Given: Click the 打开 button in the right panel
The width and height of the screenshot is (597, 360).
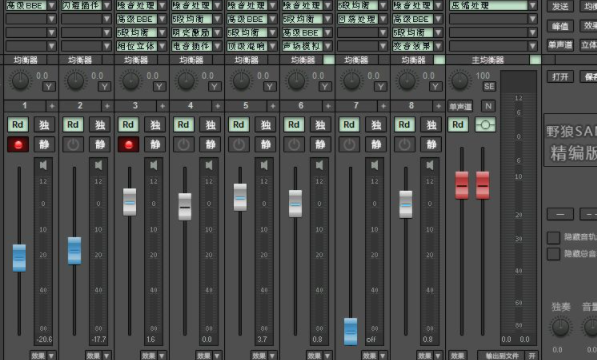Looking at the screenshot, I should [x=560, y=76].
